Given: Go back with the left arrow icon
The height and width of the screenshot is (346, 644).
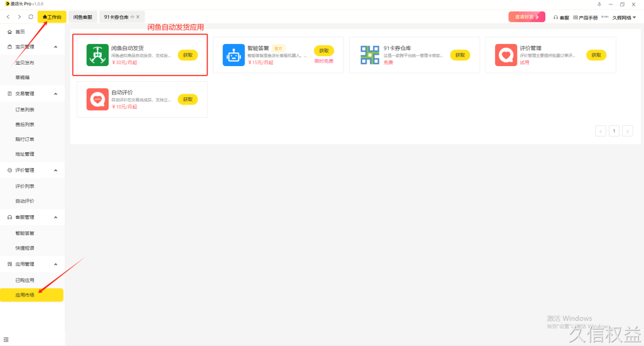Looking at the screenshot, I should pyautogui.click(x=8, y=17).
